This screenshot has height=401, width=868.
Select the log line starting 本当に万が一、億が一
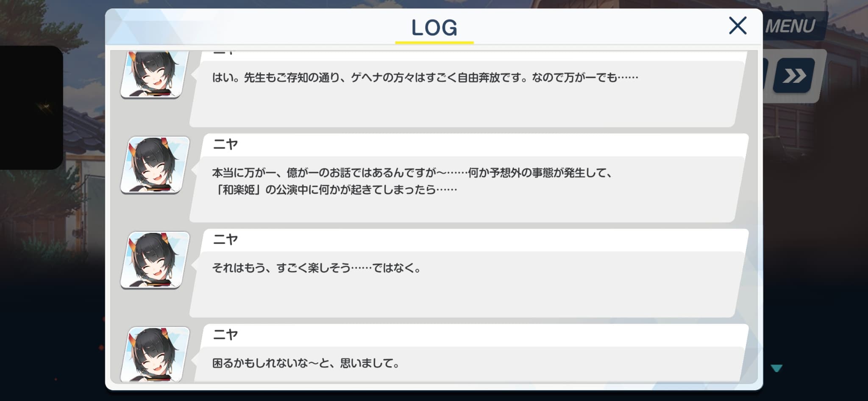tap(412, 181)
